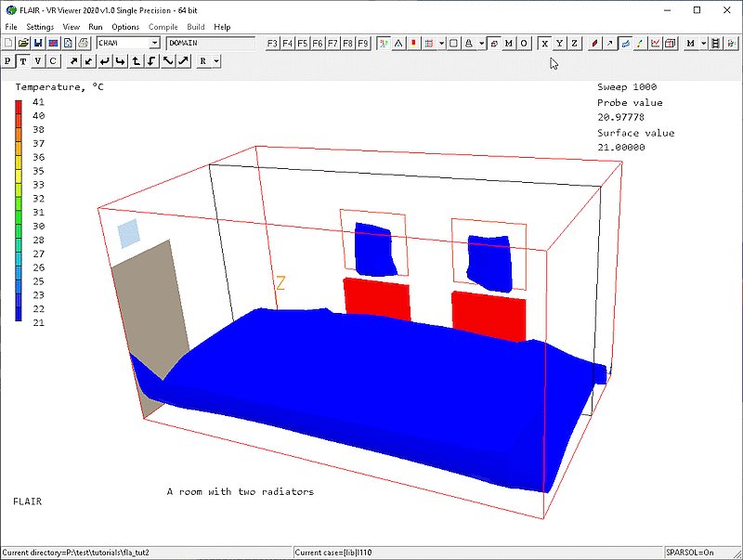Click the temperature color legend bar
The height and width of the screenshot is (560, 743).
(20, 210)
